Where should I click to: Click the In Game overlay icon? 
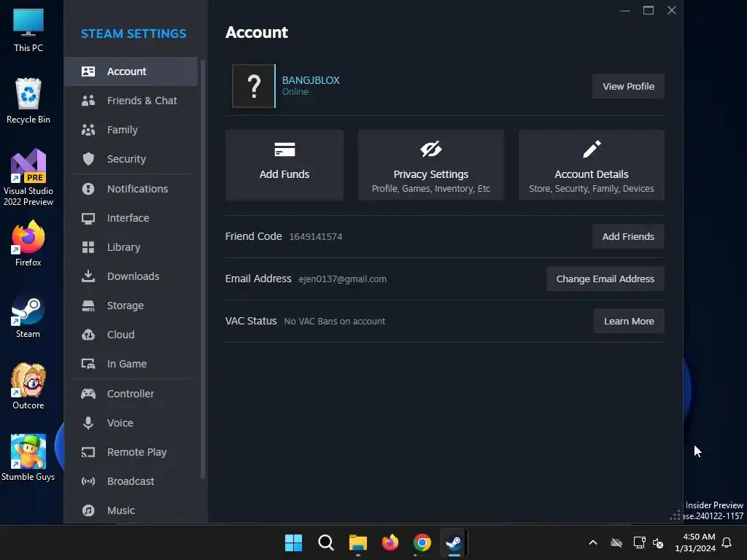(88, 364)
